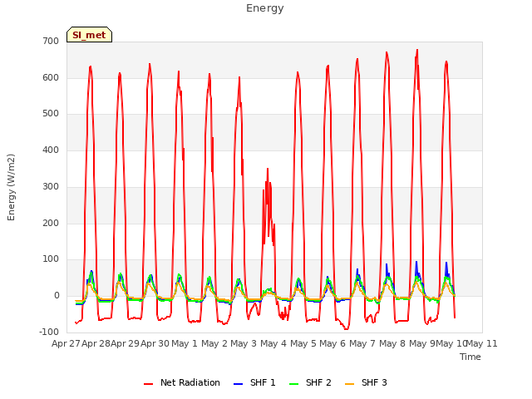The height and width of the screenshot is (399, 532).
Task: Click the Apr 28 x-axis label
Action: click(96, 343)
